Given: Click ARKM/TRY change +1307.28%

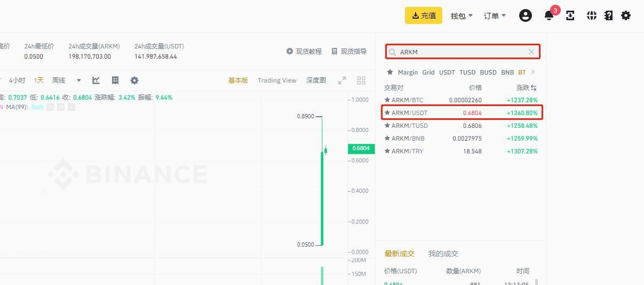Looking at the screenshot, I should pyautogui.click(x=522, y=151).
